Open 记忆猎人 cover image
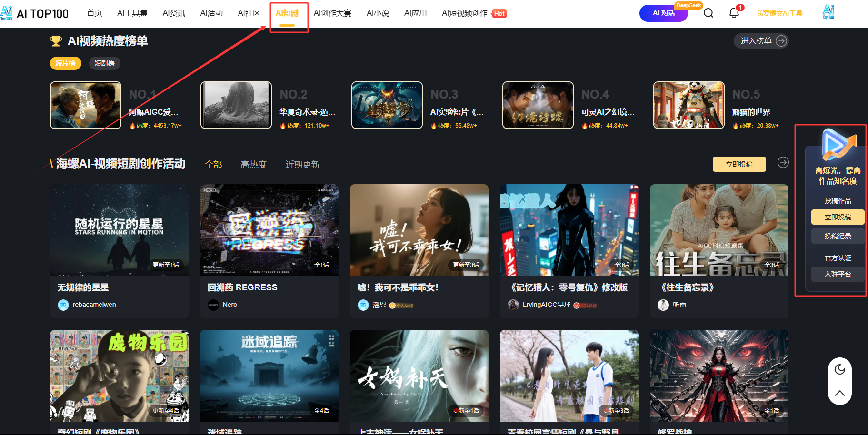The width and height of the screenshot is (868, 435). click(569, 230)
